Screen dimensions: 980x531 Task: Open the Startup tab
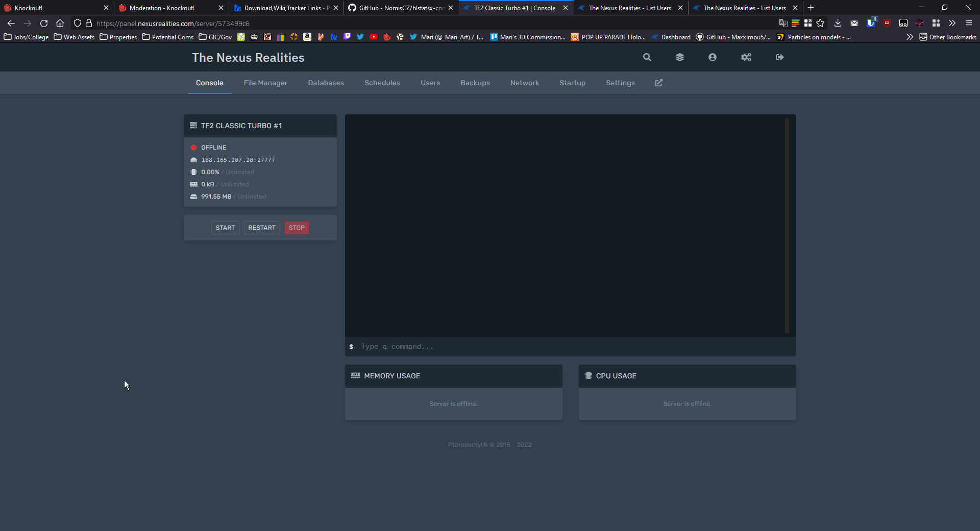click(572, 83)
